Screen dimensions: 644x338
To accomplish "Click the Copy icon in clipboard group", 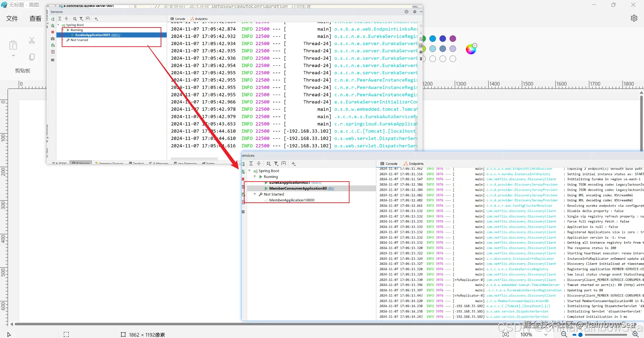I will [32, 57].
